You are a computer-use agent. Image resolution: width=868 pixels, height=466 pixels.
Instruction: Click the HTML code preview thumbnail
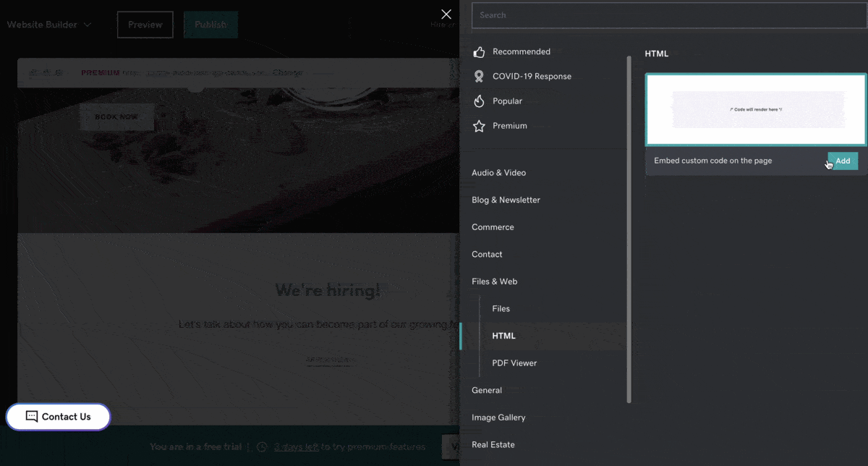(x=755, y=110)
